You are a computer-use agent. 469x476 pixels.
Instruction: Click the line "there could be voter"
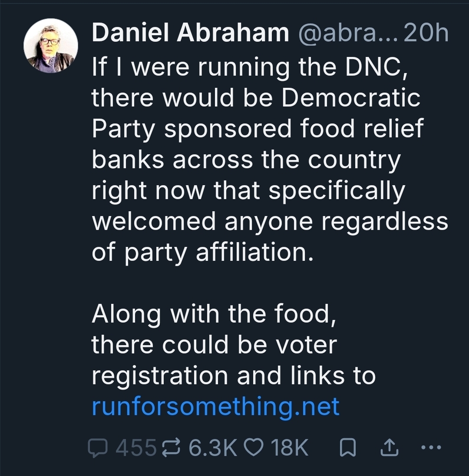click(214, 345)
